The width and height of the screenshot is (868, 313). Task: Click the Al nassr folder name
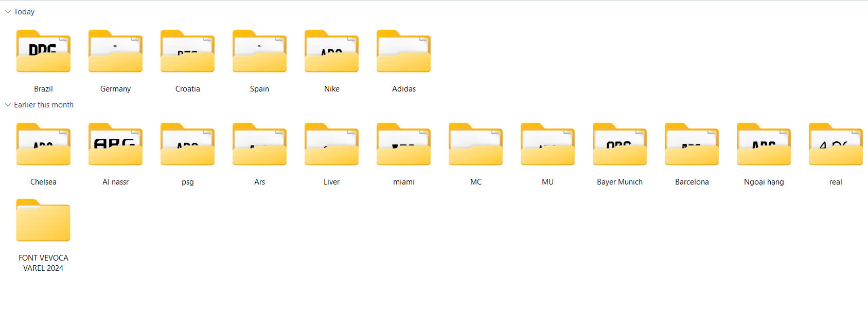click(115, 182)
